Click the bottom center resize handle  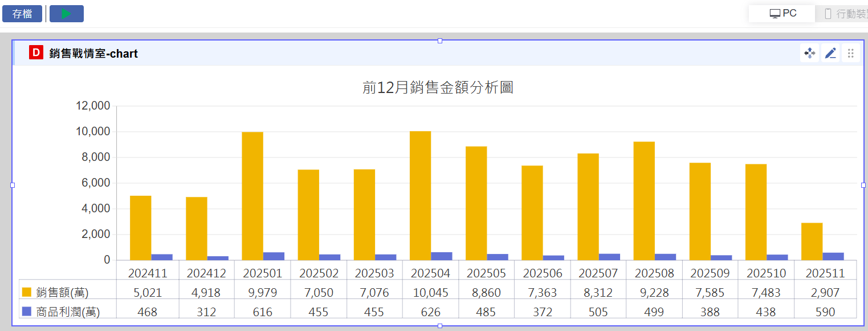click(x=440, y=326)
